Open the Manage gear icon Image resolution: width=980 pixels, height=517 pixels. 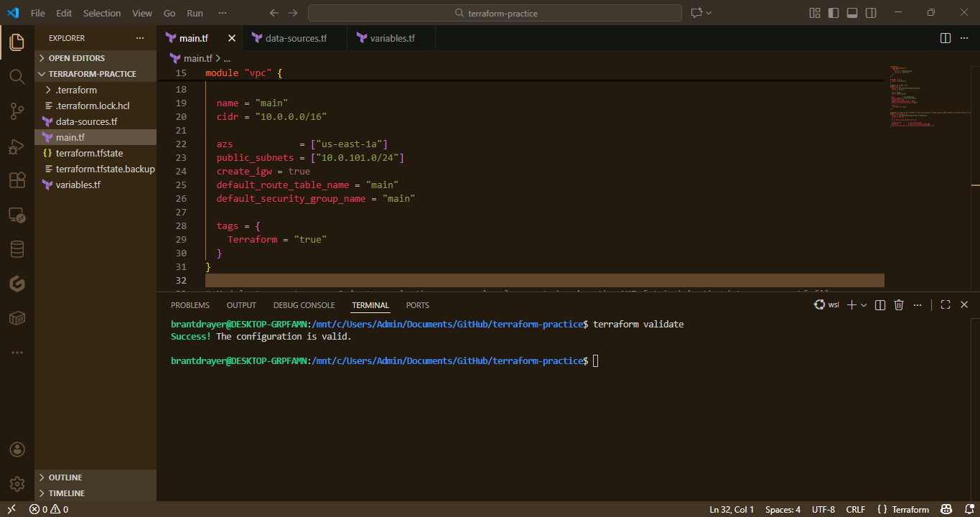pos(17,484)
